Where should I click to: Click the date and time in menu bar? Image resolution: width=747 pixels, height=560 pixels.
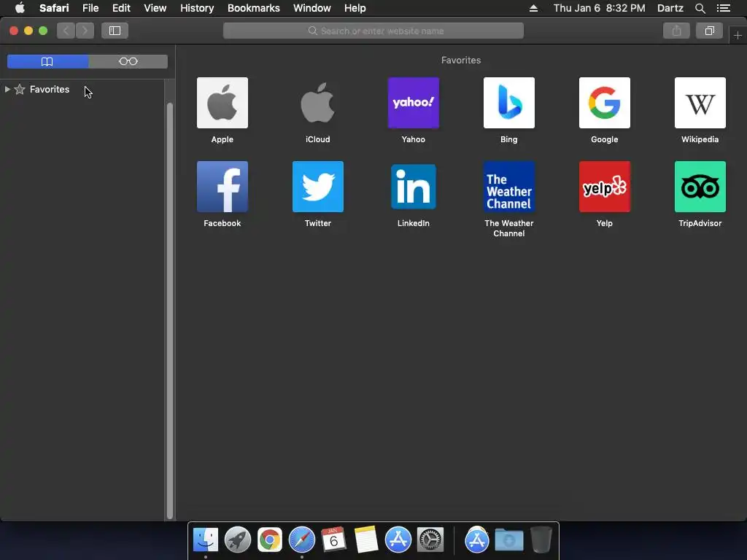point(600,8)
